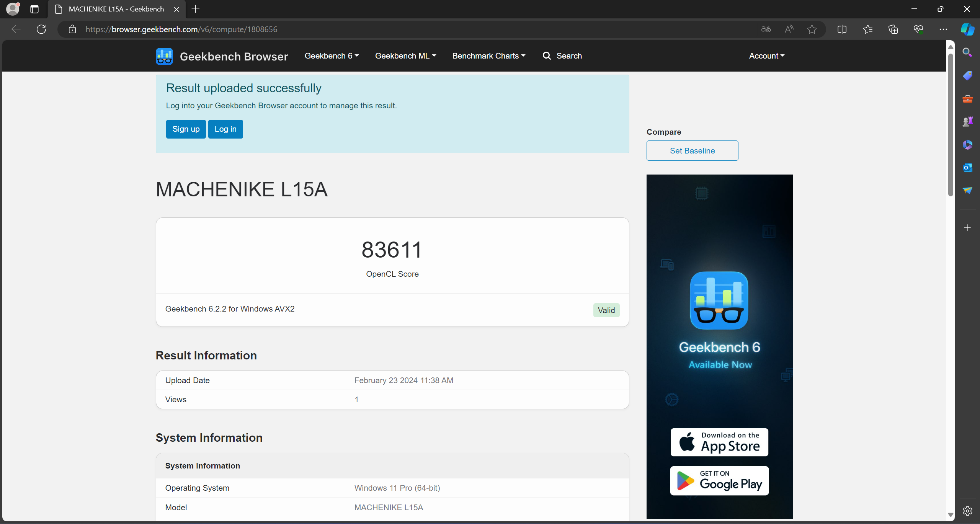Click Download on the App Store badge
The image size is (980, 524).
[719, 442]
